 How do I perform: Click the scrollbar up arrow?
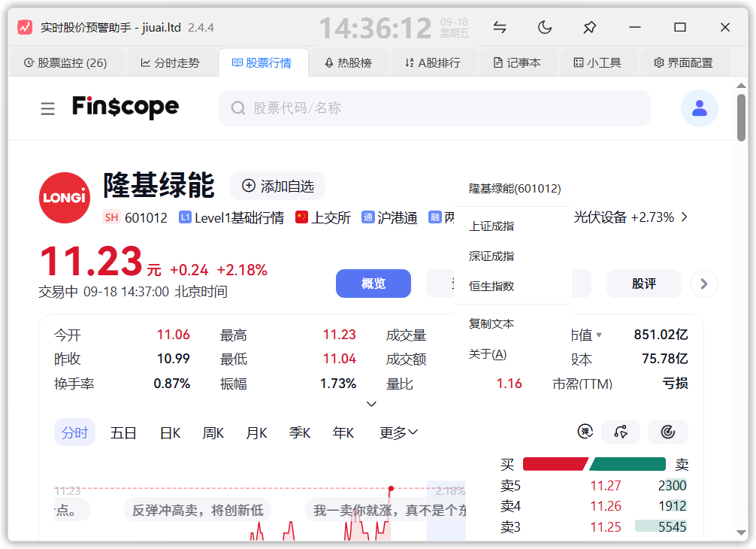click(741, 86)
